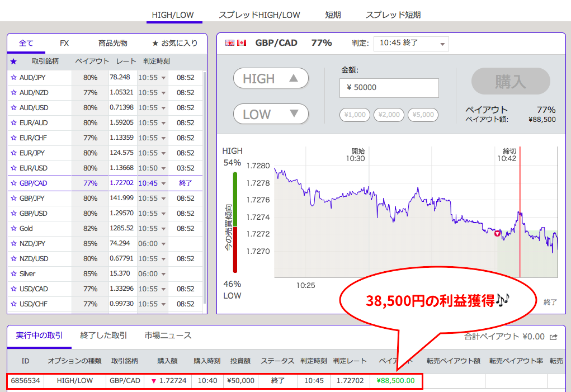The height and width of the screenshot is (392, 571).
Task: Open the 終了した取引 tab
Action: tap(103, 336)
